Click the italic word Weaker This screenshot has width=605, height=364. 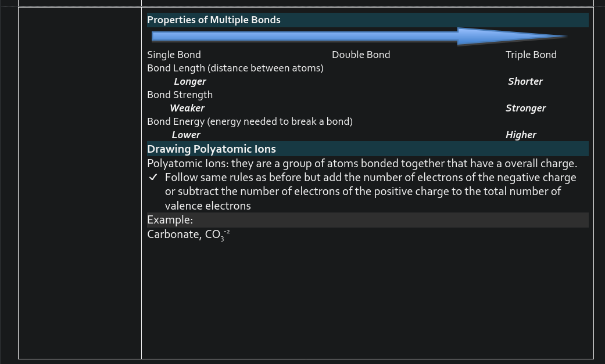click(187, 108)
